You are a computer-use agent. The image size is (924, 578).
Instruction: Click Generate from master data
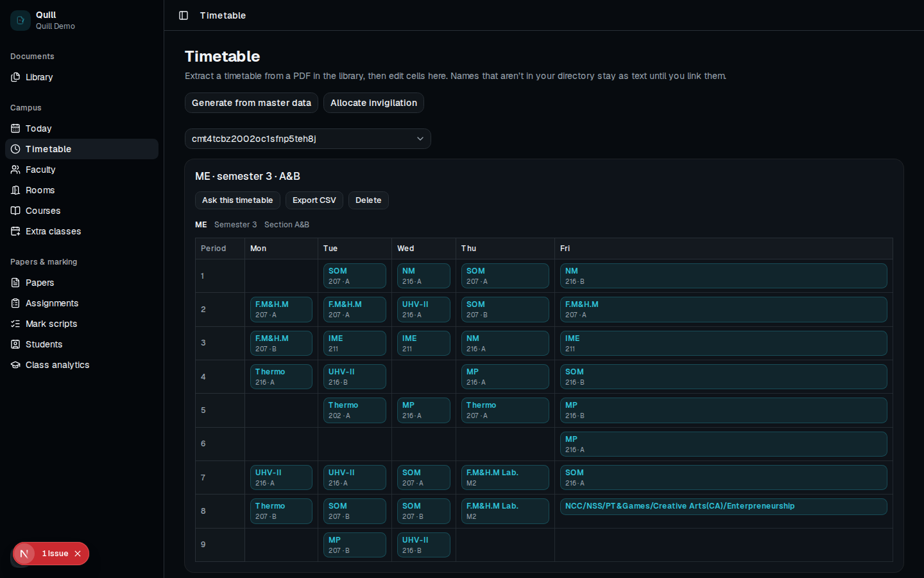click(x=252, y=103)
